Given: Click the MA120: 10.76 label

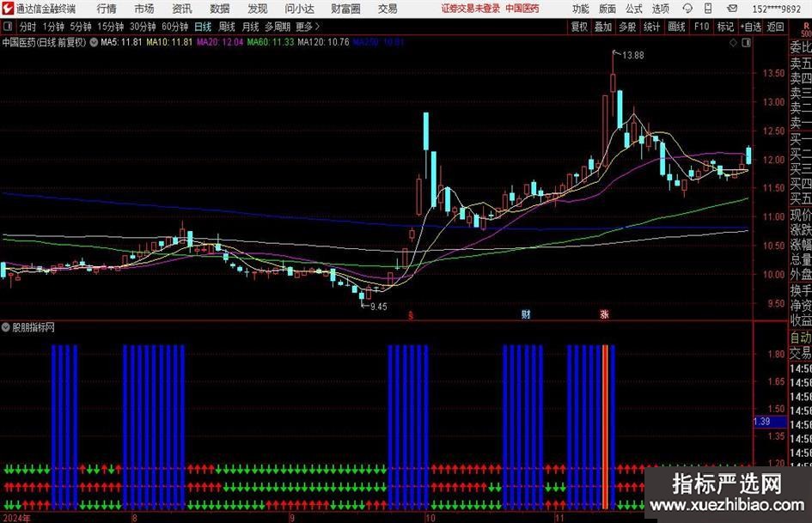Looking at the screenshot, I should pos(324,42).
